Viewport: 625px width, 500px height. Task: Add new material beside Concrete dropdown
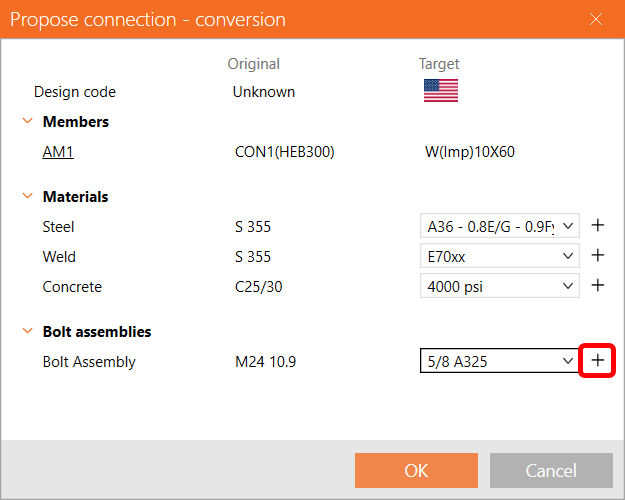point(598,286)
